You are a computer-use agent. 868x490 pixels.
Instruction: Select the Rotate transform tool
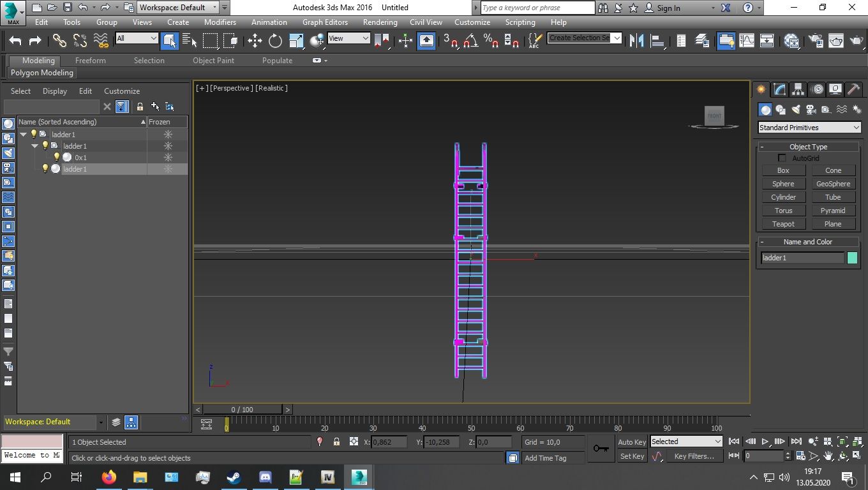(275, 41)
